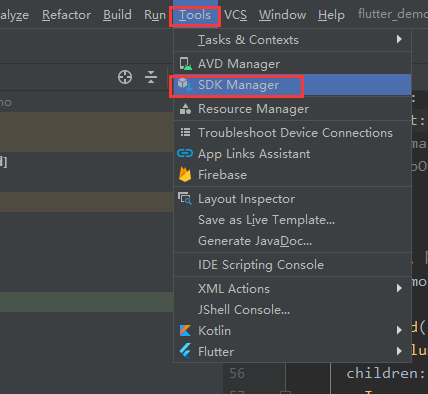Viewport: 428px width, 394px height.
Task: Click the App Links Assistant chain icon
Action: pos(185,153)
